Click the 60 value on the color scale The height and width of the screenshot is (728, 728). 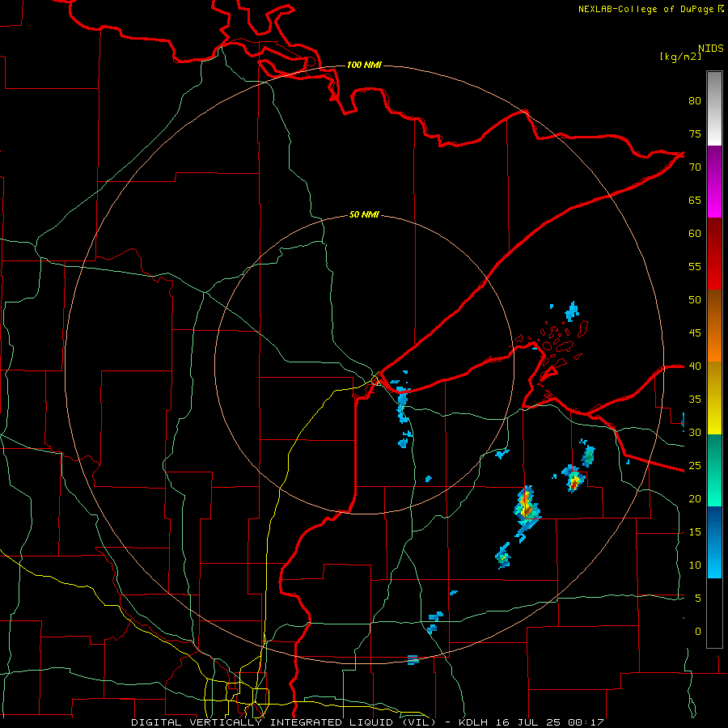coord(695,234)
